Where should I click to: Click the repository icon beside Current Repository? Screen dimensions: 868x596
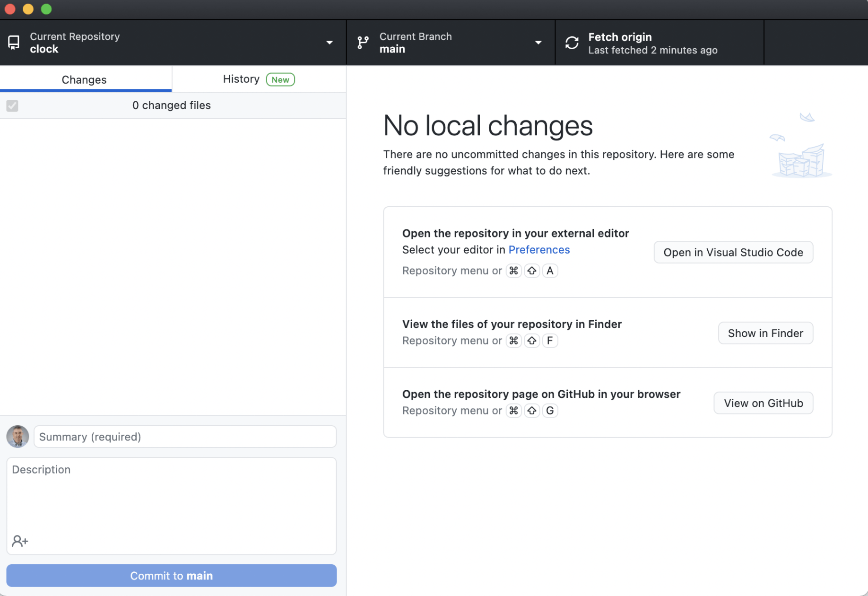(14, 43)
